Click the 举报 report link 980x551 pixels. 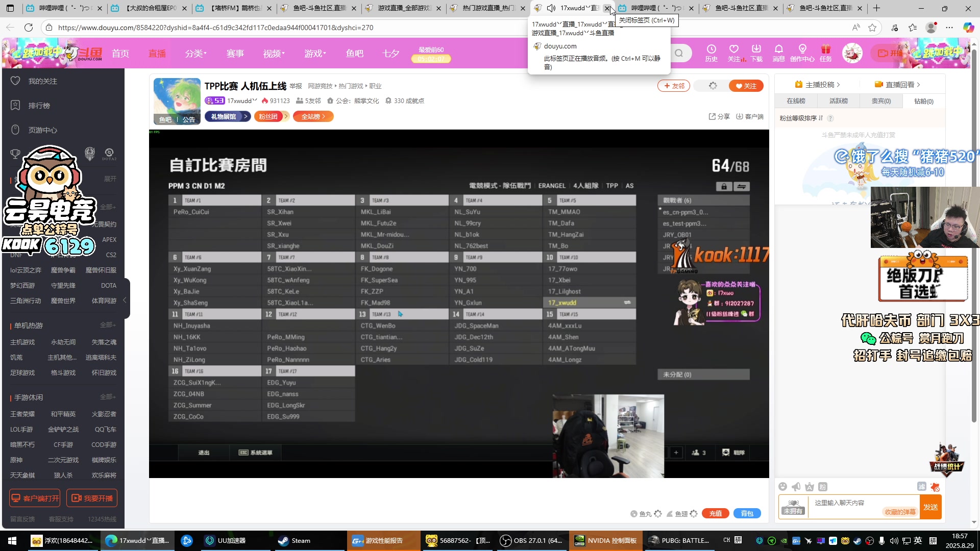pos(296,86)
